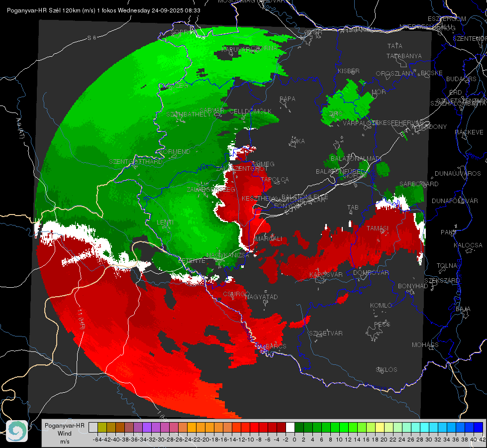Click the TAB town label
The image size is (487, 448).
click(x=353, y=208)
